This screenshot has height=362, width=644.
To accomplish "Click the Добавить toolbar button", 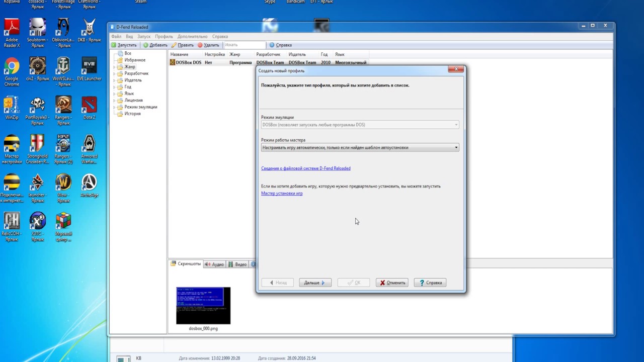I will [155, 45].
